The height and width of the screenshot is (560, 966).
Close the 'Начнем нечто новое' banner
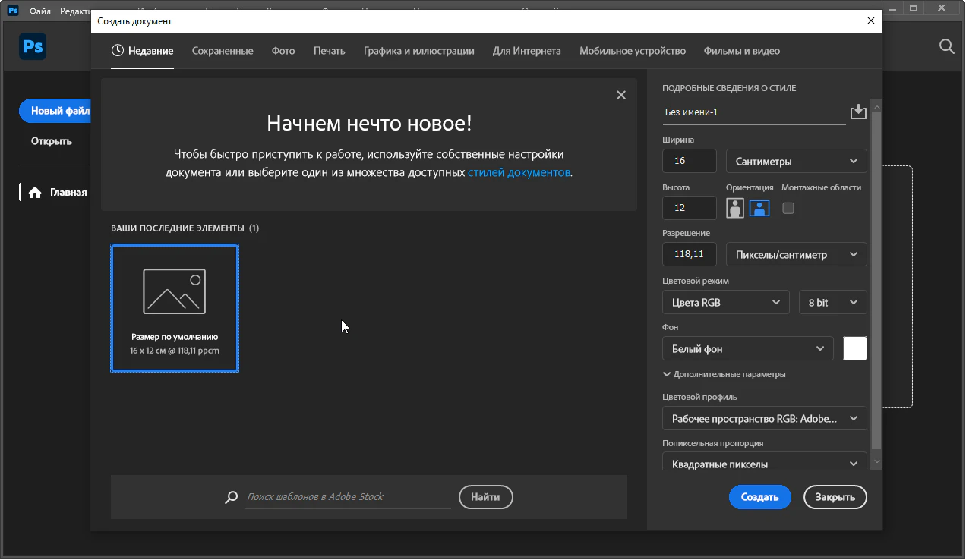point(621,95)
